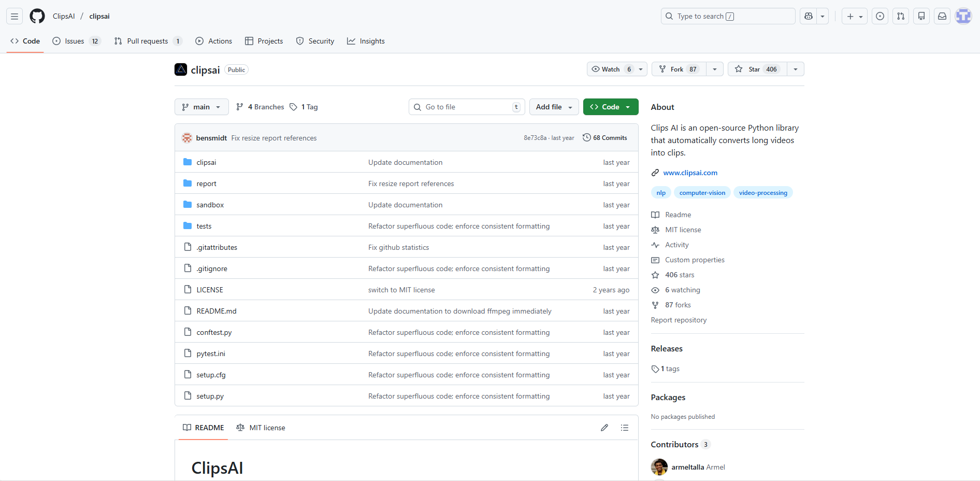Click the computer-vision topic tag
Viewport: 980px width, 481px height.
pos(702,193)
